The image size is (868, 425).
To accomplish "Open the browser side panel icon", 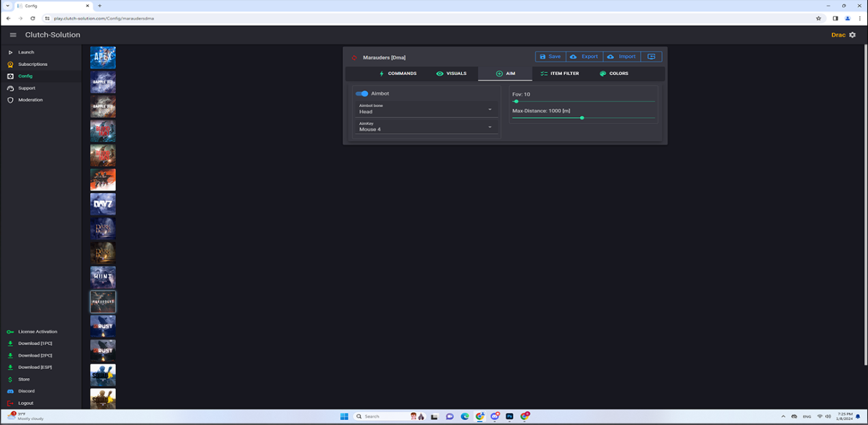I will pos(835,18).
